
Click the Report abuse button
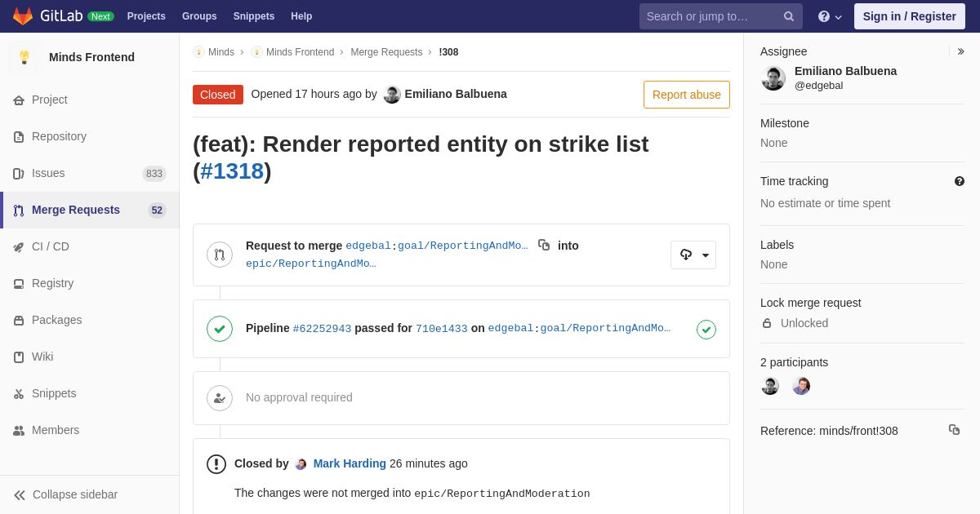(x=687, y=95)
